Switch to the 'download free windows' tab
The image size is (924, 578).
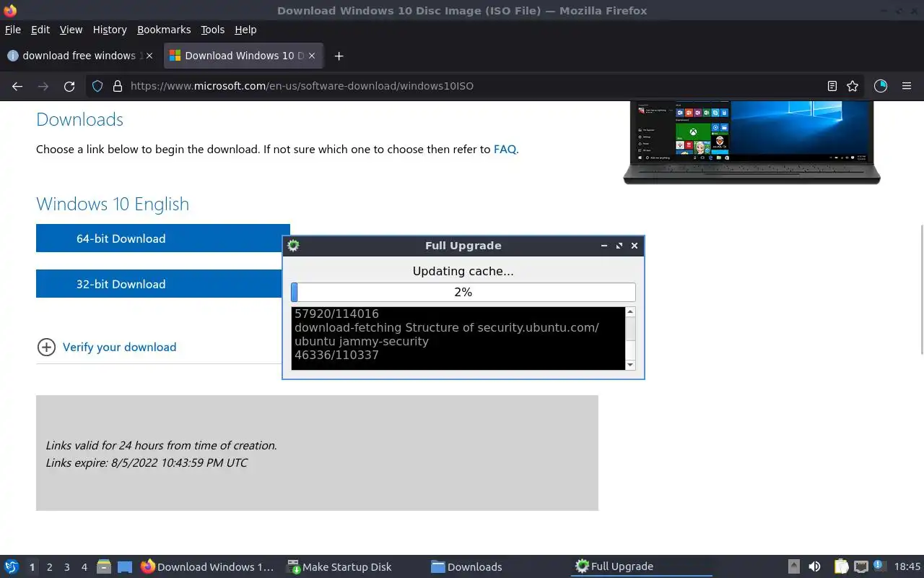coord(79,56)
